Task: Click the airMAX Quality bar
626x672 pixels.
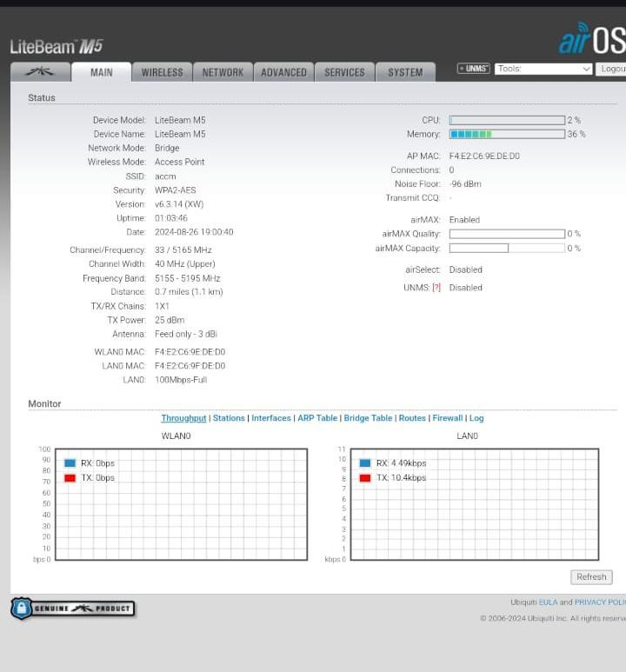Action: point(507,234)
